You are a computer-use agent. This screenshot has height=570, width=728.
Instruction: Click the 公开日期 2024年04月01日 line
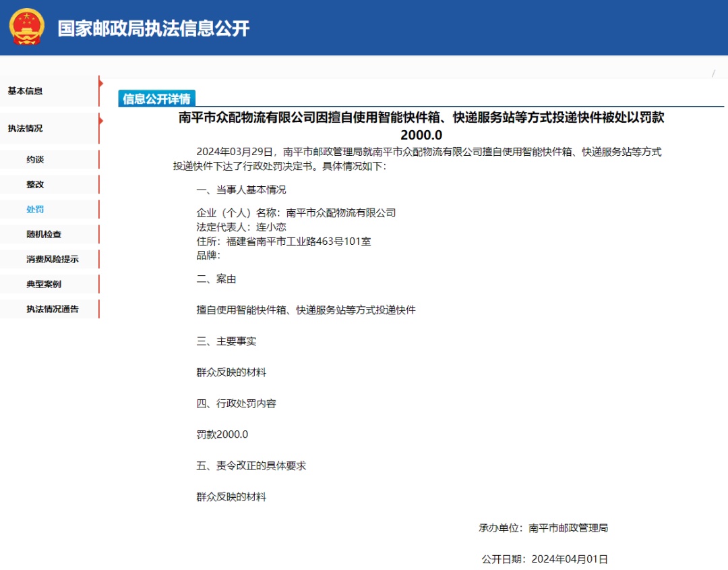click(x=545, y=559)
